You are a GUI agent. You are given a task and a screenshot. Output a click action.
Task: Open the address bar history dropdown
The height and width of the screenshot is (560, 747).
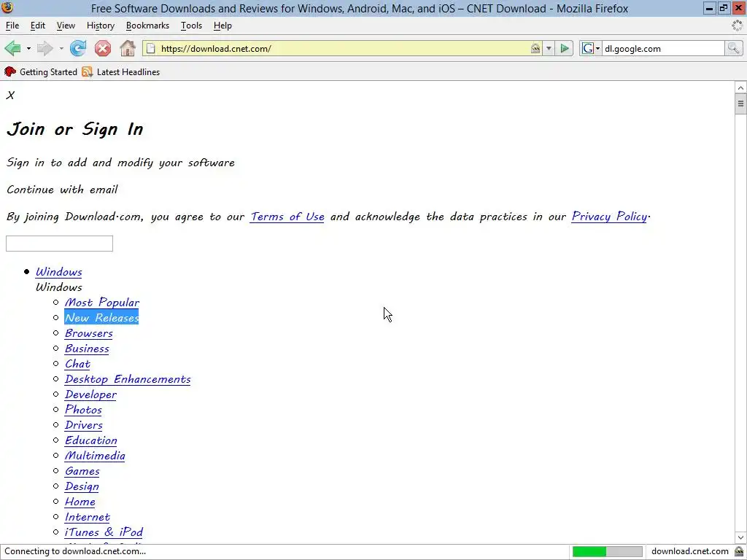[549, 49]
